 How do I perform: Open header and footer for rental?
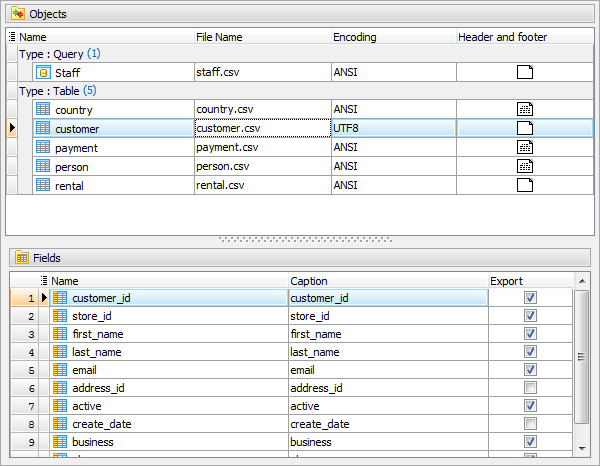pyautogui.click(x=525, y=185)
